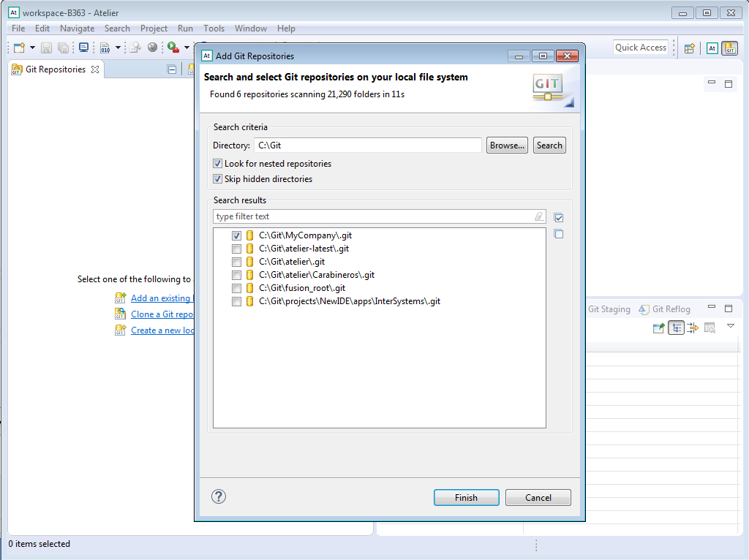Open the File menu
749x560 pixels.
coord(18,29)
